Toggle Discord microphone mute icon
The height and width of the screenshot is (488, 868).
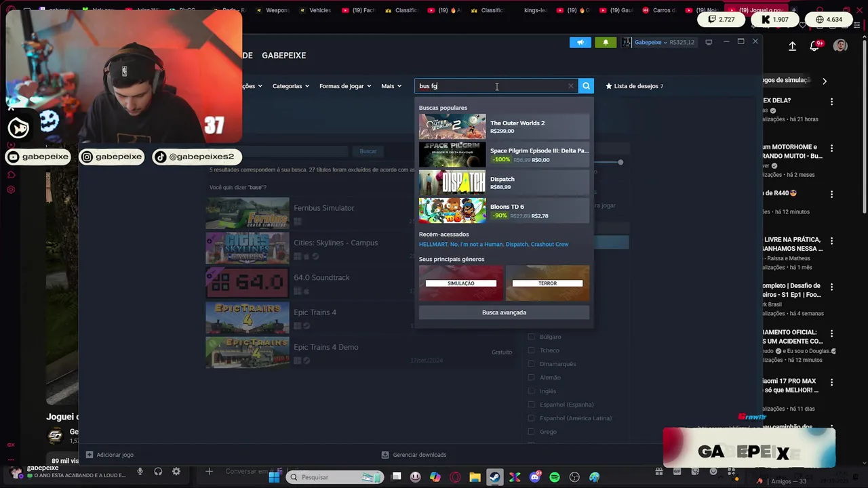(140, 472)
